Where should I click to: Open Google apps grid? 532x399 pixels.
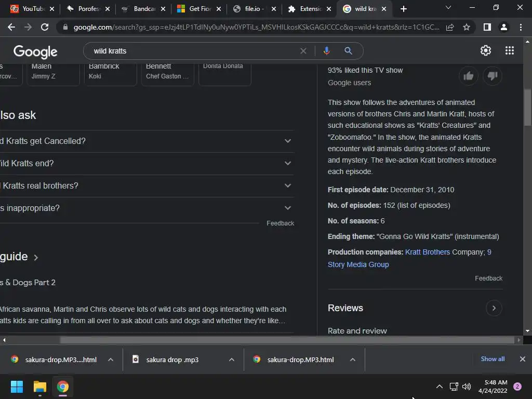tap(509, 50)
